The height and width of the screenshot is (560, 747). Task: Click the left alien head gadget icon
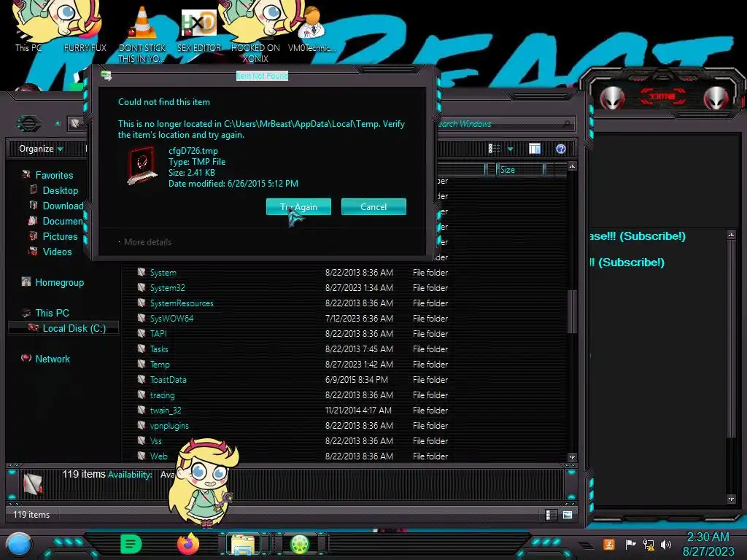pyautogui.click(x=612, y=98)
